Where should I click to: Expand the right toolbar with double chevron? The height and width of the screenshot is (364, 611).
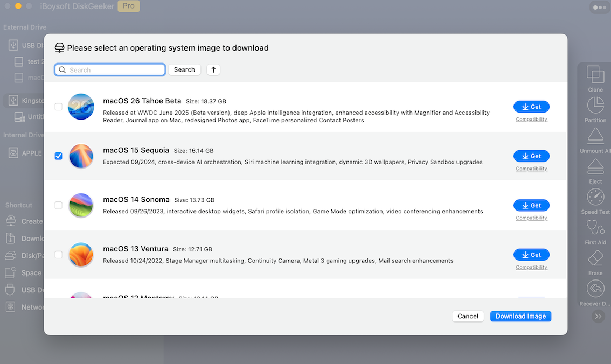coord(598,316)
